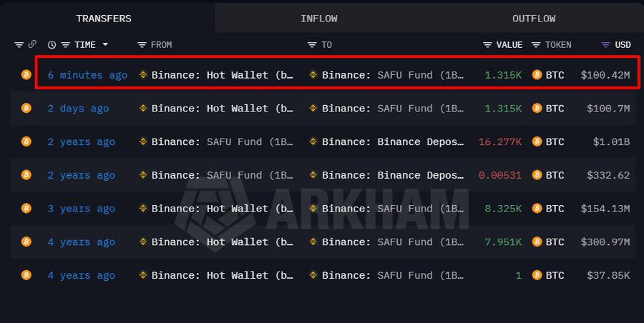Open the INFLOW tab

tap(318, 19)
